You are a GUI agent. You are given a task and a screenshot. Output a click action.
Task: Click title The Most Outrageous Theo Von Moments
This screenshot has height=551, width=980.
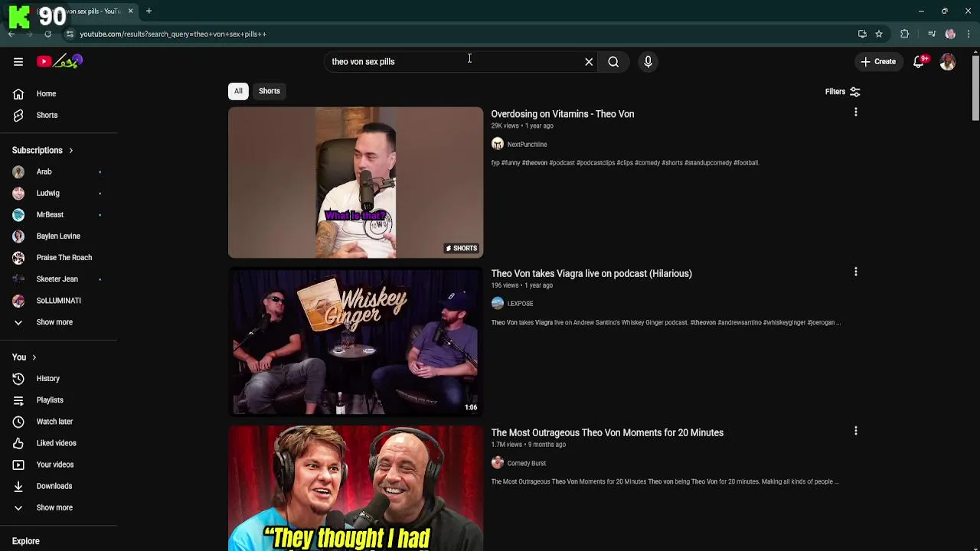(607, 432)
